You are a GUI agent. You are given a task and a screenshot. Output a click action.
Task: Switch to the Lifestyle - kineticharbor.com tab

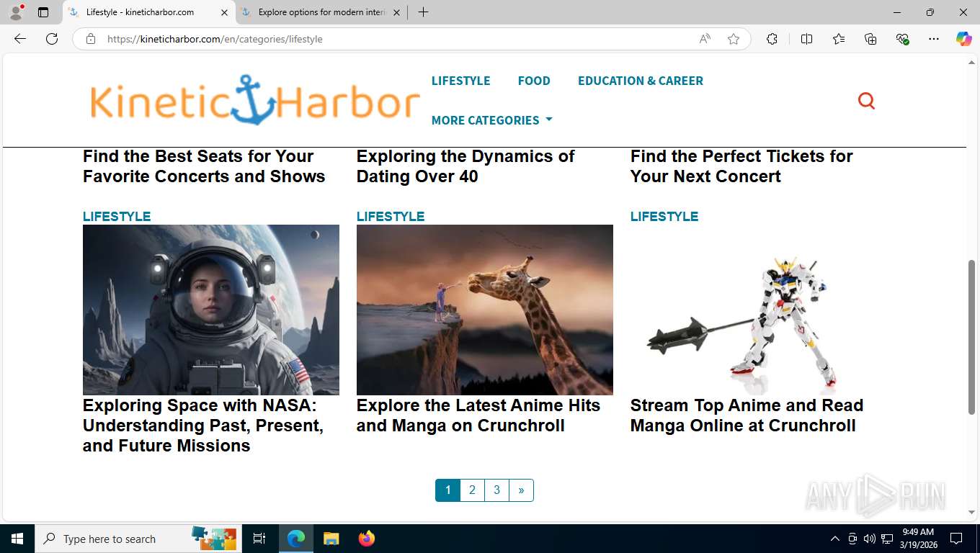coord(148,12)
